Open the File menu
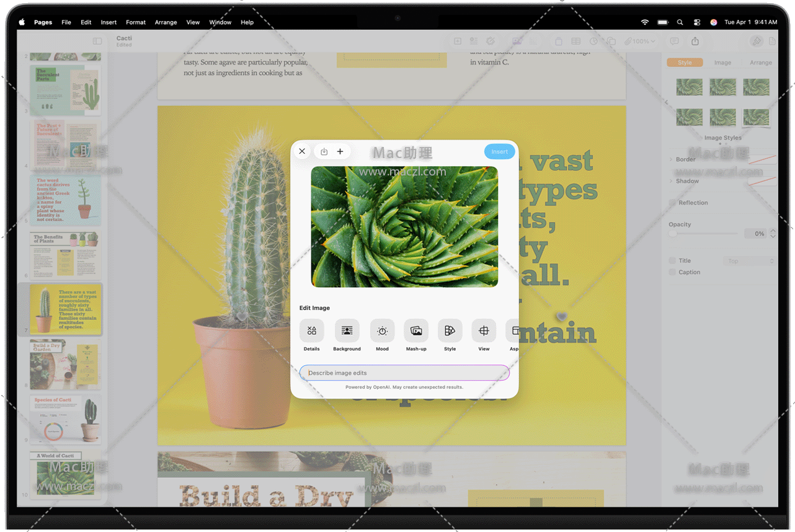This screenshot has height=532, width=795. (66, 22)
